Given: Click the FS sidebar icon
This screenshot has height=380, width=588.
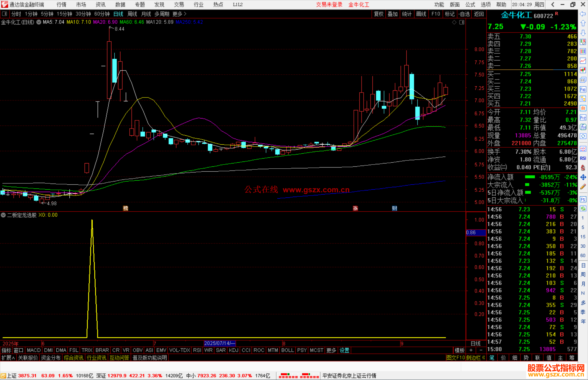Looking at the screenshot, I should (x=583, y=199).
